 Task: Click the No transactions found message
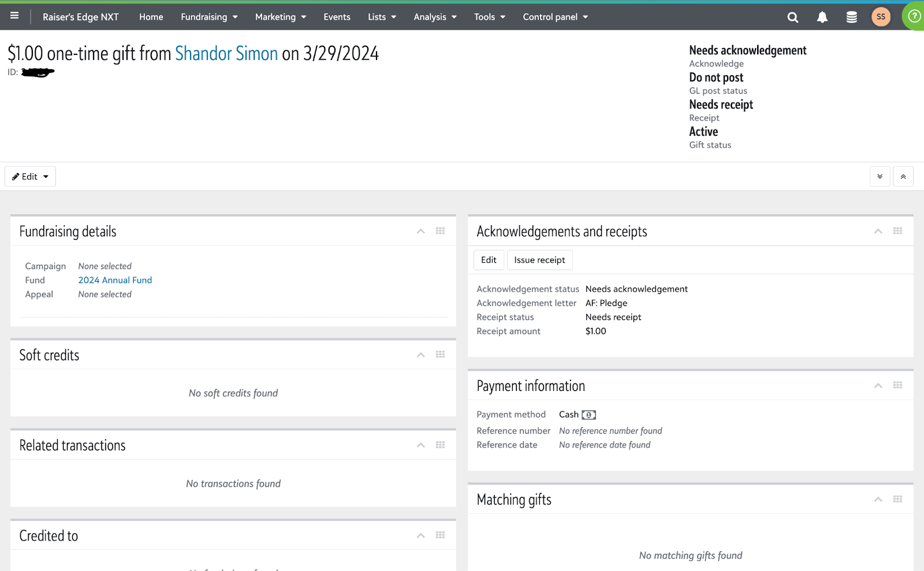[233, 484]
